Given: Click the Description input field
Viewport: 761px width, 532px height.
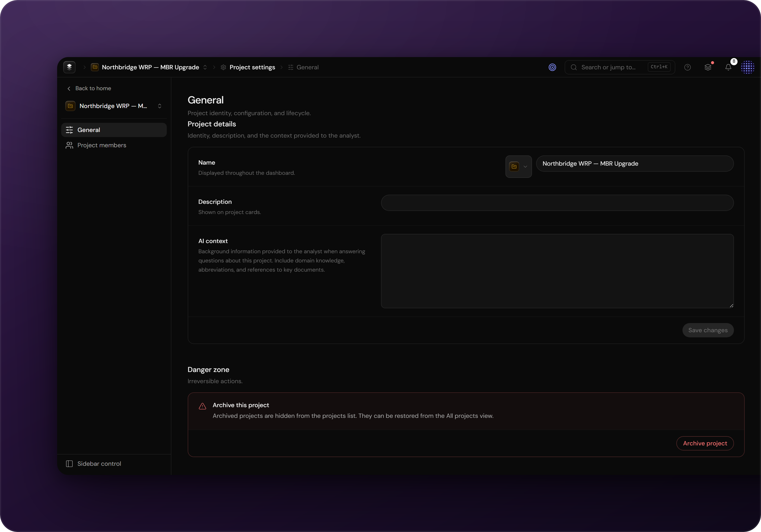Looking at the screenshot, I should (x=557, y=203).
